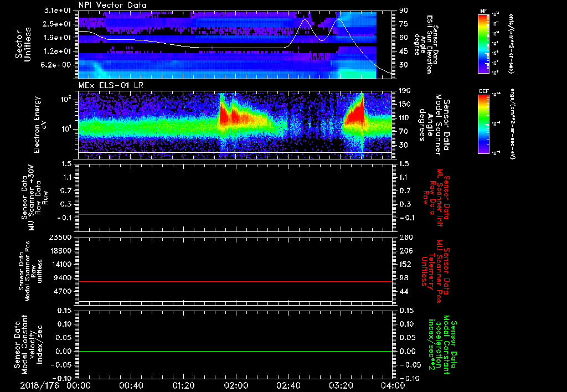The width and height of the screenshot is (567, 392).
Task: Click the '2.5e+01' sector tick value
Action: 57,24
